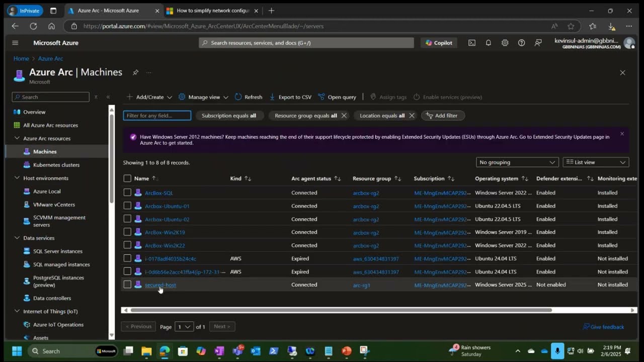Collapse the Azure Arc resources section

(17, 138)
